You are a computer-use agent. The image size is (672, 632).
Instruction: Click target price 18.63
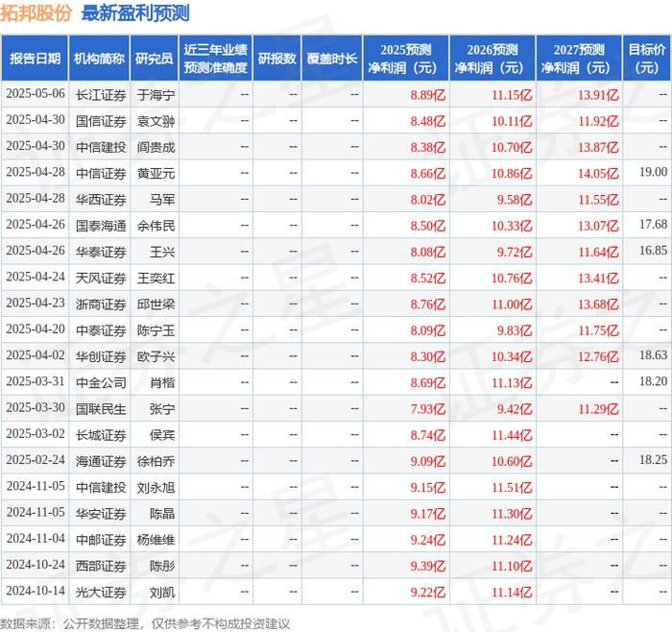point(653,355)
